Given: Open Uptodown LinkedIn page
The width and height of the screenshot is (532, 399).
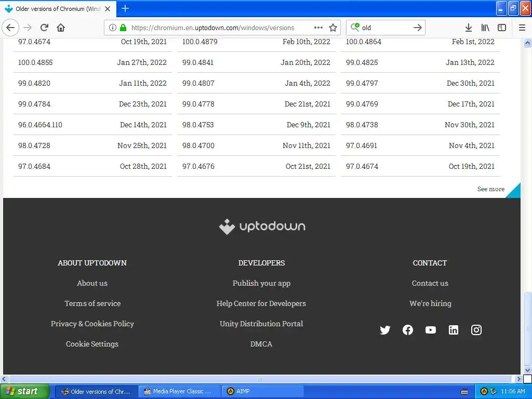Looking at the screenshot, I should point(453,330).
